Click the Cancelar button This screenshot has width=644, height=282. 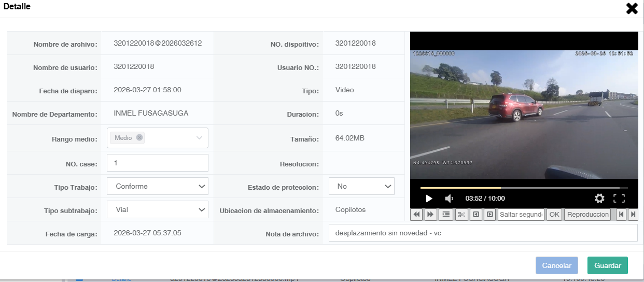557,265
